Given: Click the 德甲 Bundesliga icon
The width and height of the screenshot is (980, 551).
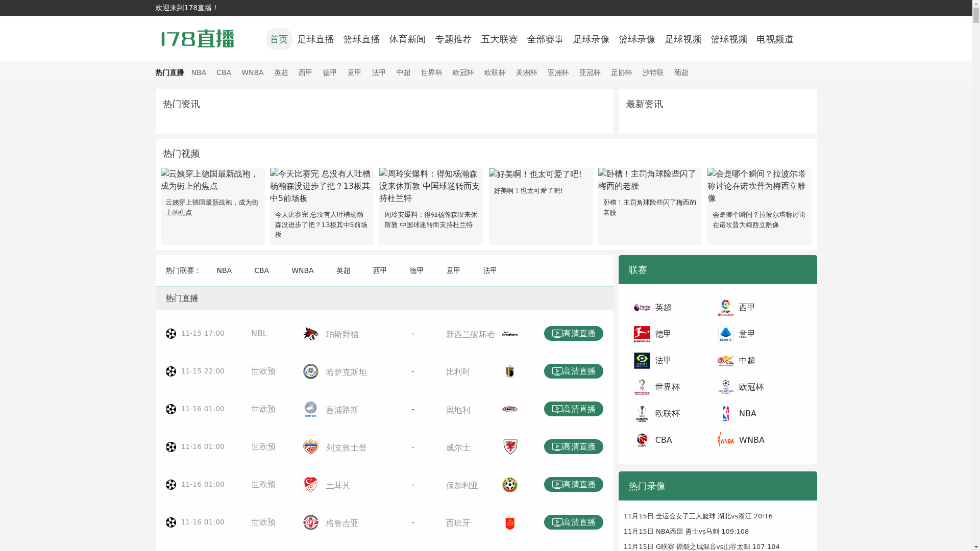Looking at the screenshot, I should click(642, 334).
